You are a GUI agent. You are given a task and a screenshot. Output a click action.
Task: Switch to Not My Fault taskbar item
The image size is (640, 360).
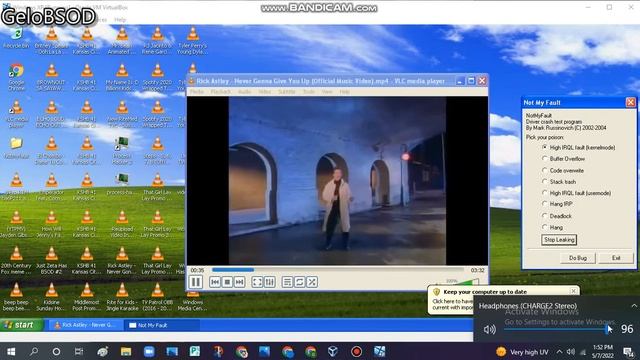point(162,325)
